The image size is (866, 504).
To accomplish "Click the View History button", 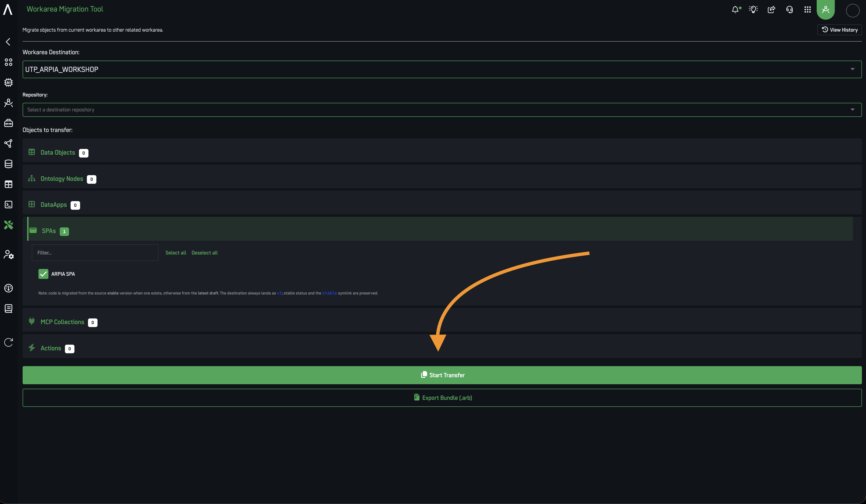I will (839, 30).
